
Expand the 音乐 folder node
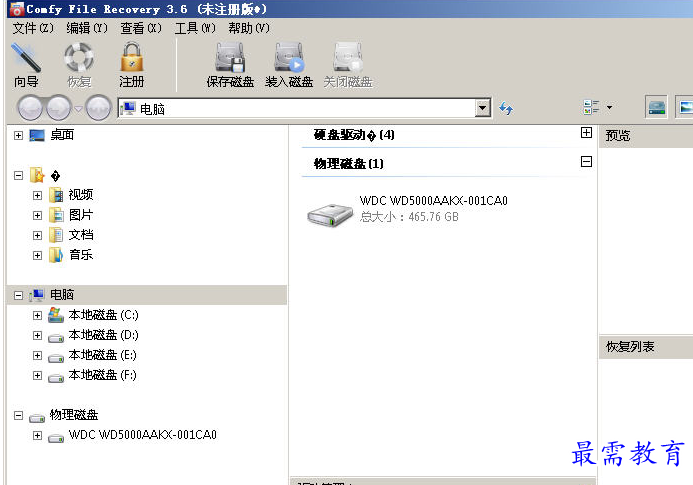tap(37, 256)
